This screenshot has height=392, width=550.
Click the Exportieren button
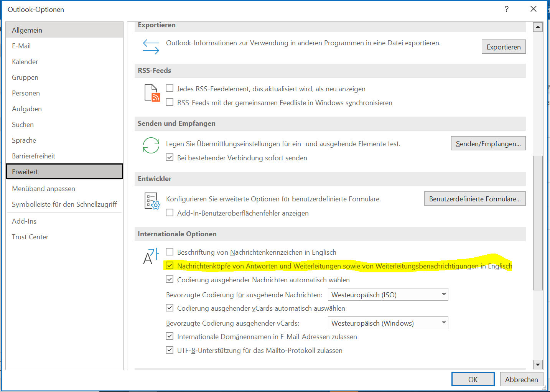click(504, 47)
